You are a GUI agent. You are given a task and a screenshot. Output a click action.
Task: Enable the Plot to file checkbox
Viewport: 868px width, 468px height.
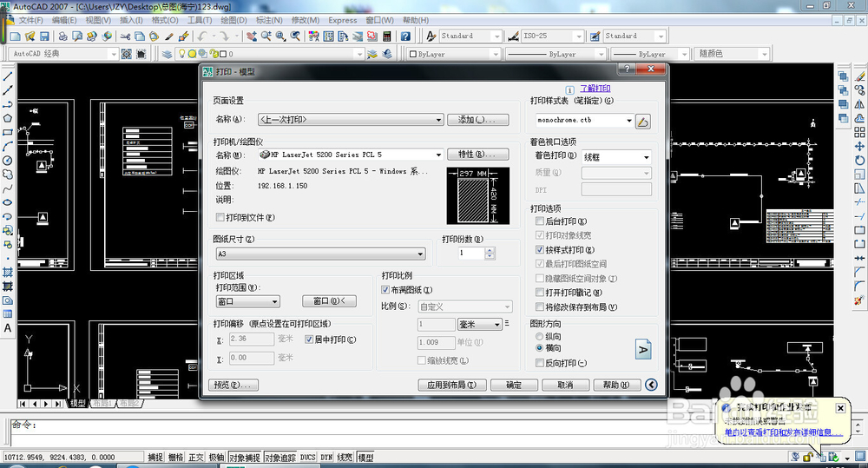click(x=220, y=217)
